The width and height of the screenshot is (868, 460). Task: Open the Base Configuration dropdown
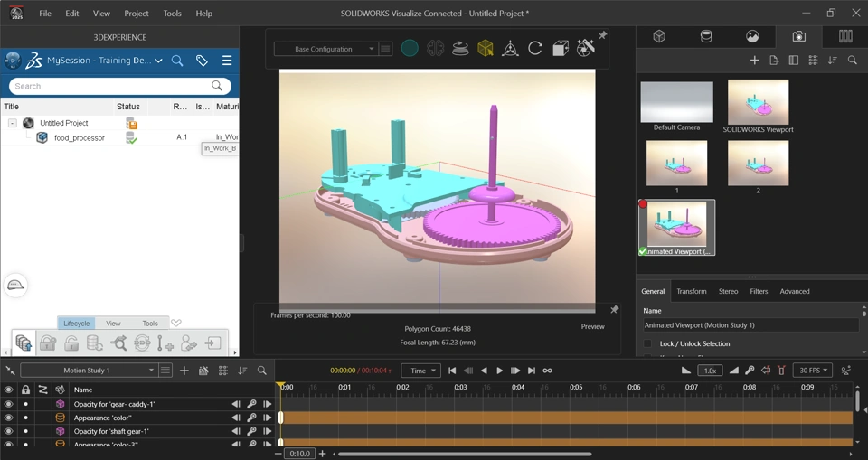325,49
